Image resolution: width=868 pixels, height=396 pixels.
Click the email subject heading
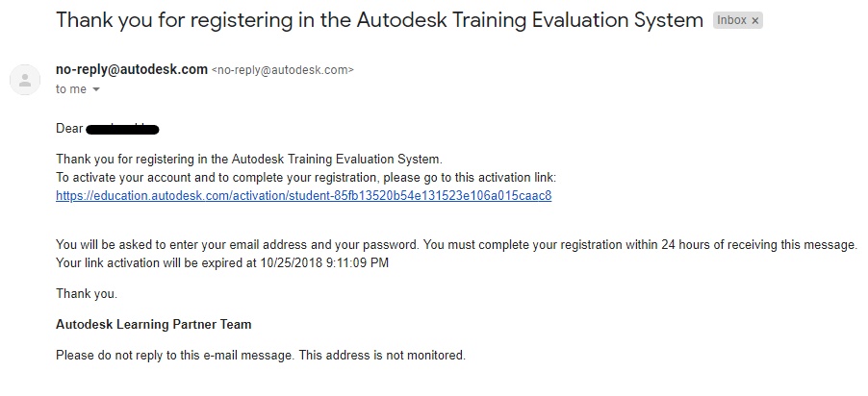(379, 20)
